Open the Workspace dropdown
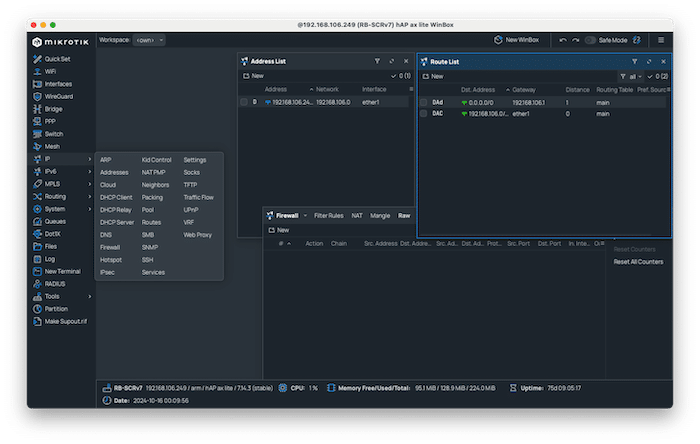This screenshot has height=444, width=700. coord(149,40)
